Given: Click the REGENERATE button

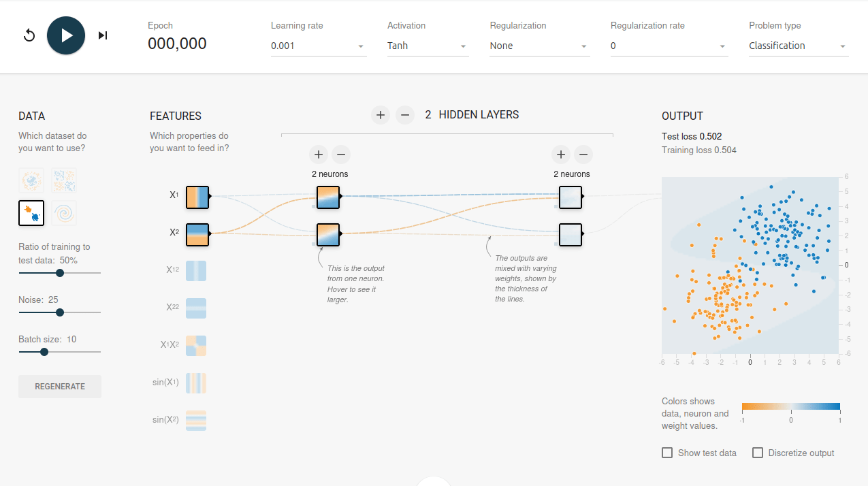Looking at the screenshot, I should tap(60, 387).
